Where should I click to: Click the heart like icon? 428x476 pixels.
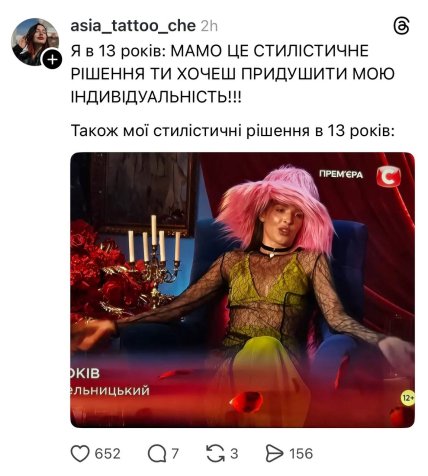click(80, 454)
